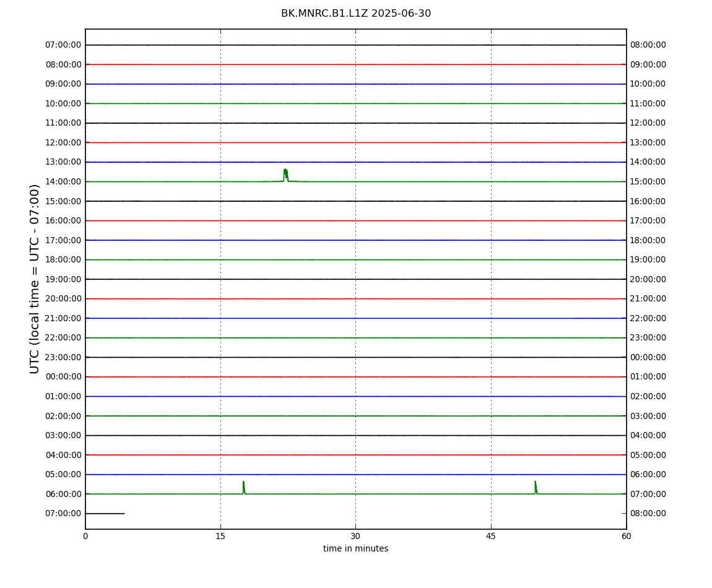Click right-axis label 21:00:00
This screenshot has width=712, height=588.
coord(648,299)
